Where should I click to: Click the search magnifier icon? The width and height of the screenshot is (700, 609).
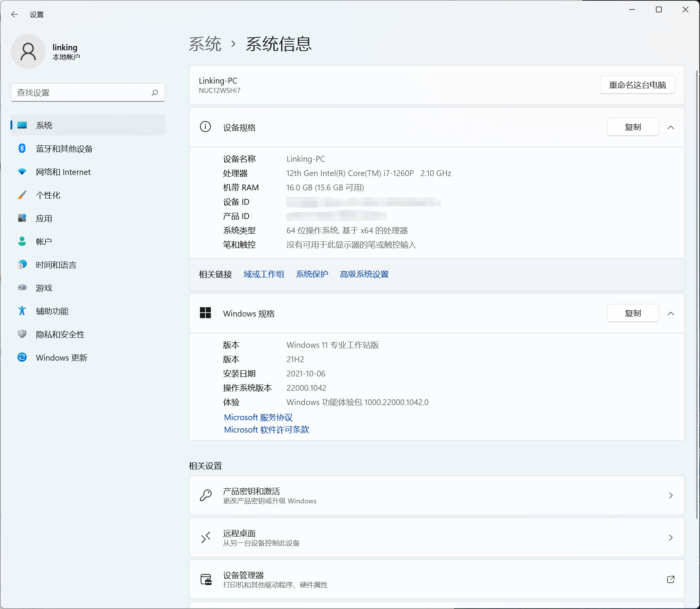tap(155, 93)
